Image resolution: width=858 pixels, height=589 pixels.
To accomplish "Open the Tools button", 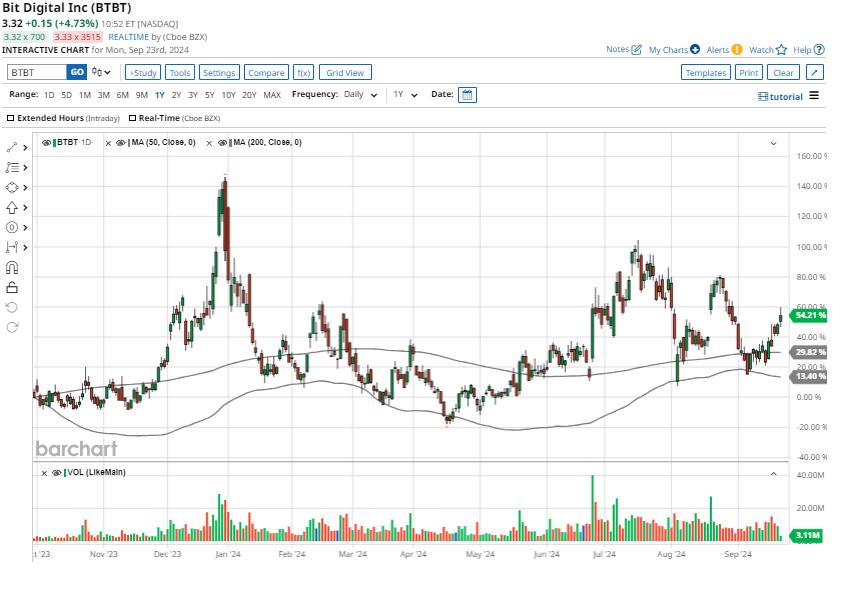I will 179,73.
